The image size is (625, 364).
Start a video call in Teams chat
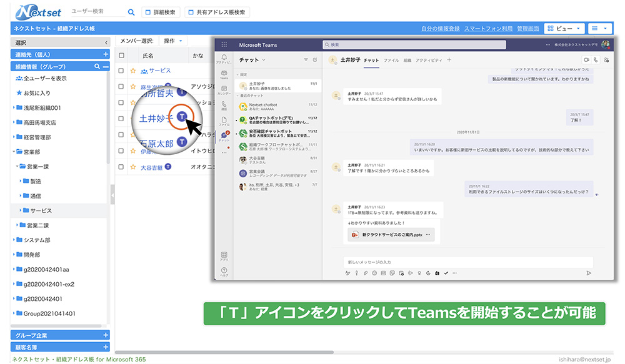coord(586,60)
